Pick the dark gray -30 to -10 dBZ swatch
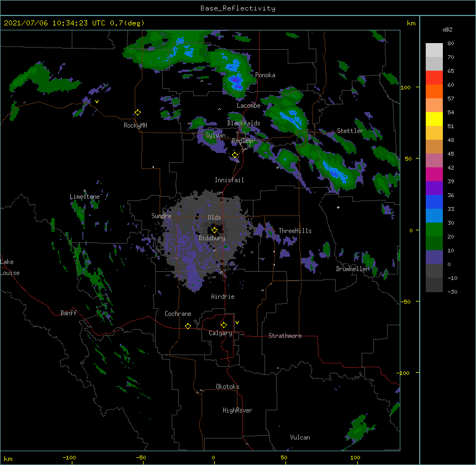 click(434, 285)
